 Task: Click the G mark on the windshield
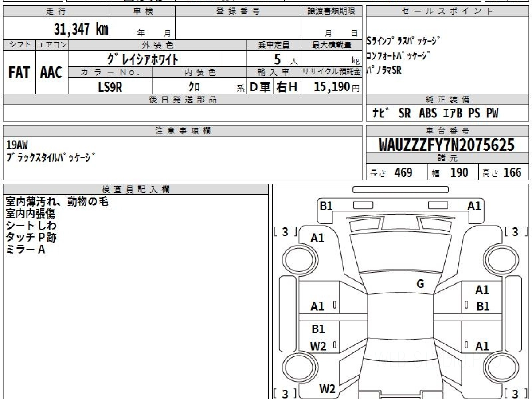point(420,284)
